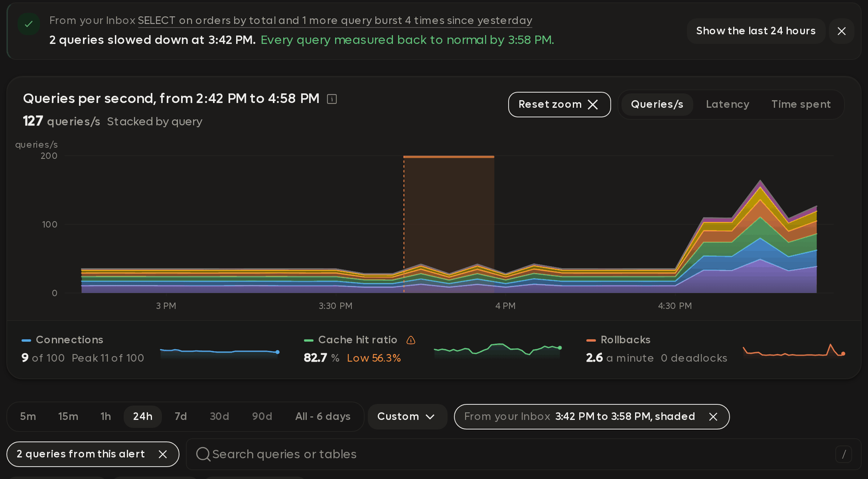Select the 30d time range
Screen dimensions: 868x479
click(219, 417)
